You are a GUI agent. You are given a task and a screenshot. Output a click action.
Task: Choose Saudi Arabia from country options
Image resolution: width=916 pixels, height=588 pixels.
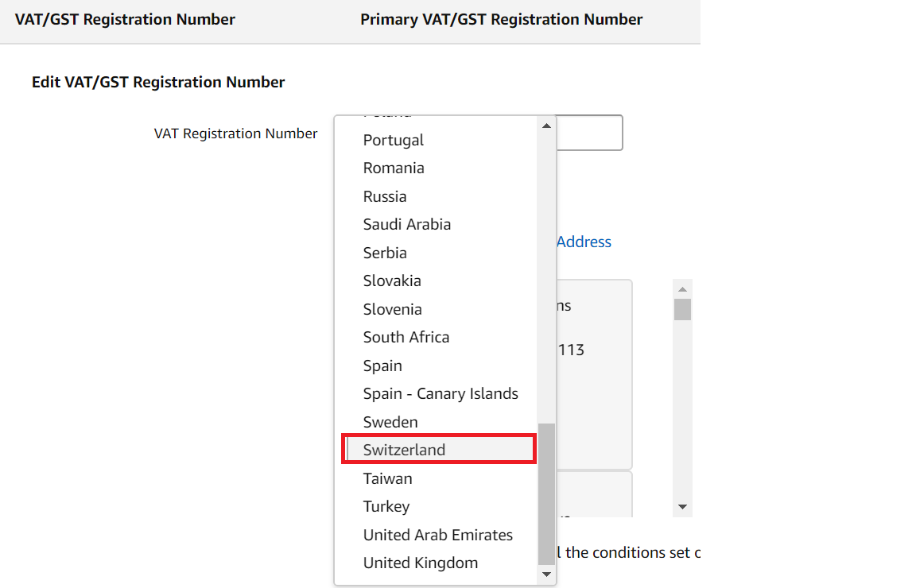[x=407, y=224]
